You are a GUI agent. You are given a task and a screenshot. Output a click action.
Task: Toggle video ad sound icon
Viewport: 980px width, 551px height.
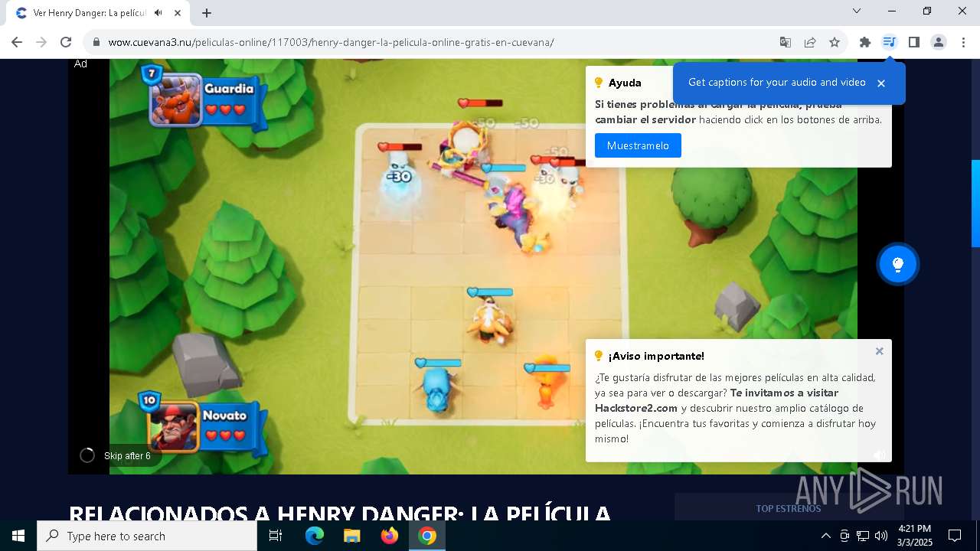[880, 455]
